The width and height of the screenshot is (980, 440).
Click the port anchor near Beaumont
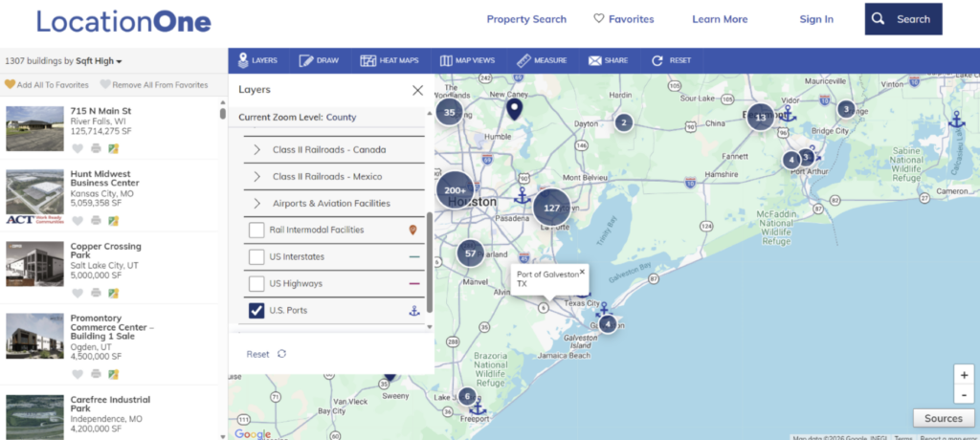click(789, 114)
